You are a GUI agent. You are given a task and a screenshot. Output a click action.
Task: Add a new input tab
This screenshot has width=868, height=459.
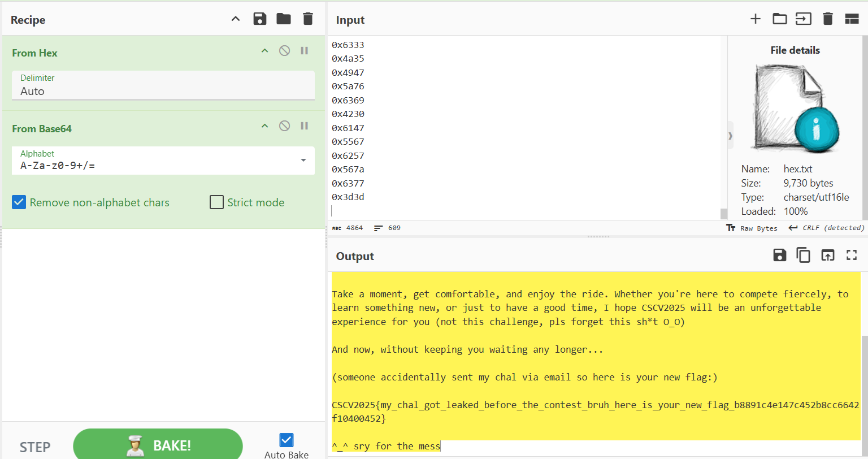(755, 19)
